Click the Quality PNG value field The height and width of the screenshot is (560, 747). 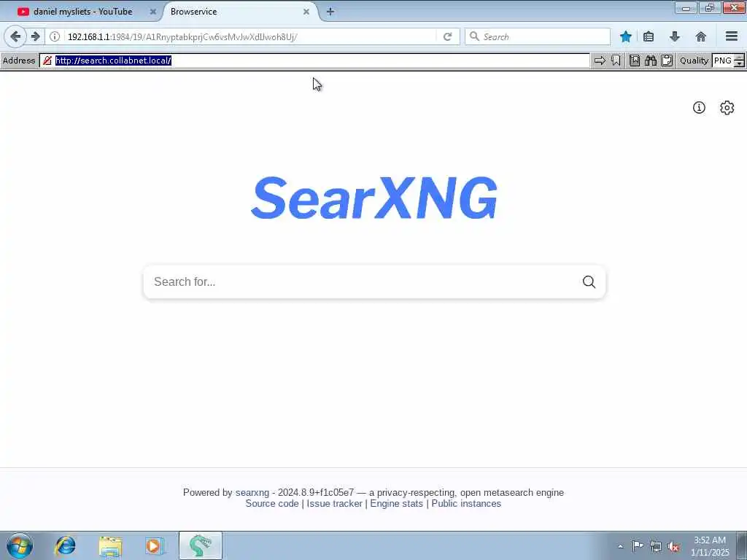pyautogui.click(x=723, y=61)
